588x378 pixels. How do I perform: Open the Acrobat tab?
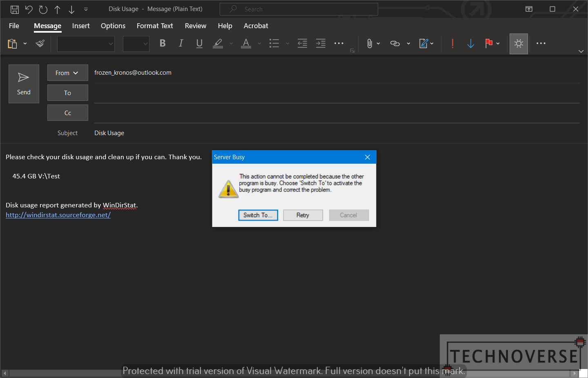click(x=256, y=26)
